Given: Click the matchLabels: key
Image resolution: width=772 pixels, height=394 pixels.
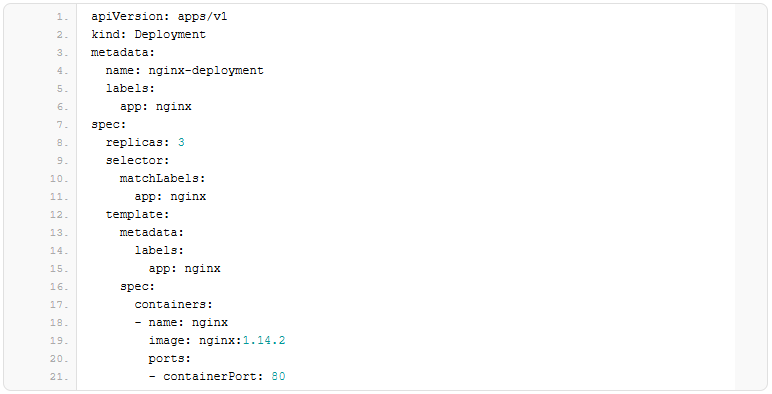Looking at the screenshot, I should [x=162, y=179].
